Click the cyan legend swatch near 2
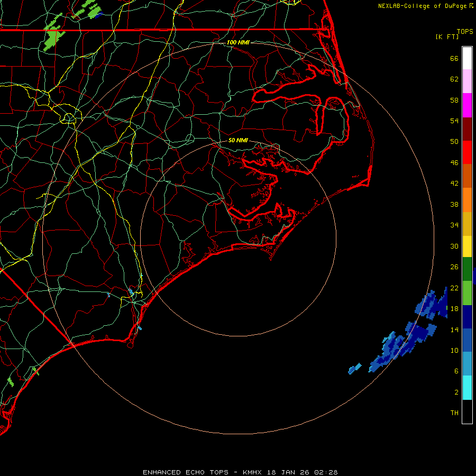The image size is (476, 476). coord(467,388)
